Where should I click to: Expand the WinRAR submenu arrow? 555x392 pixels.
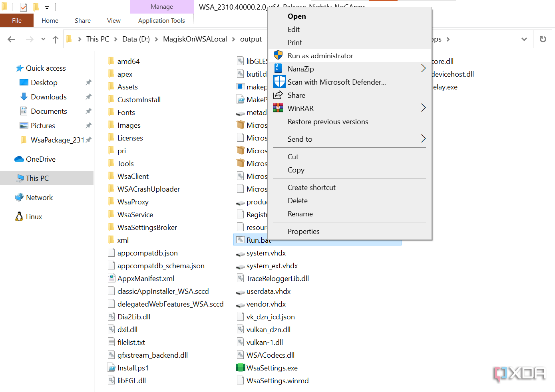point(424,108)
